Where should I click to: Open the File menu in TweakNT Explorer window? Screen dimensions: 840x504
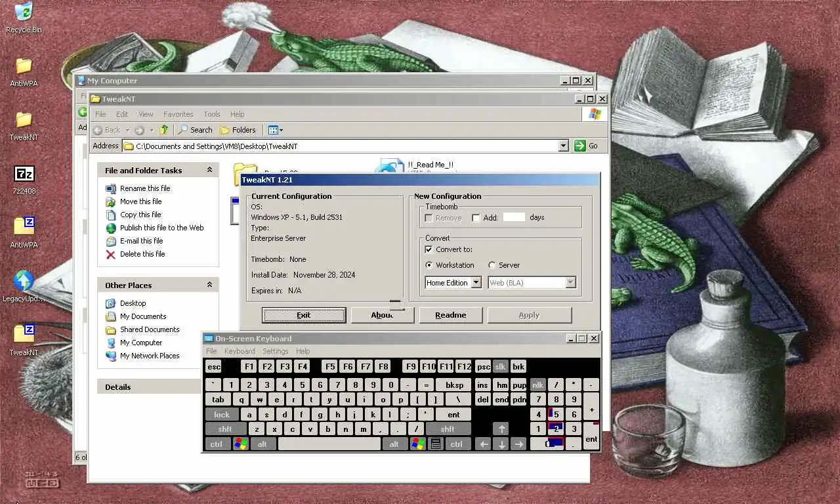pos(100,114)
